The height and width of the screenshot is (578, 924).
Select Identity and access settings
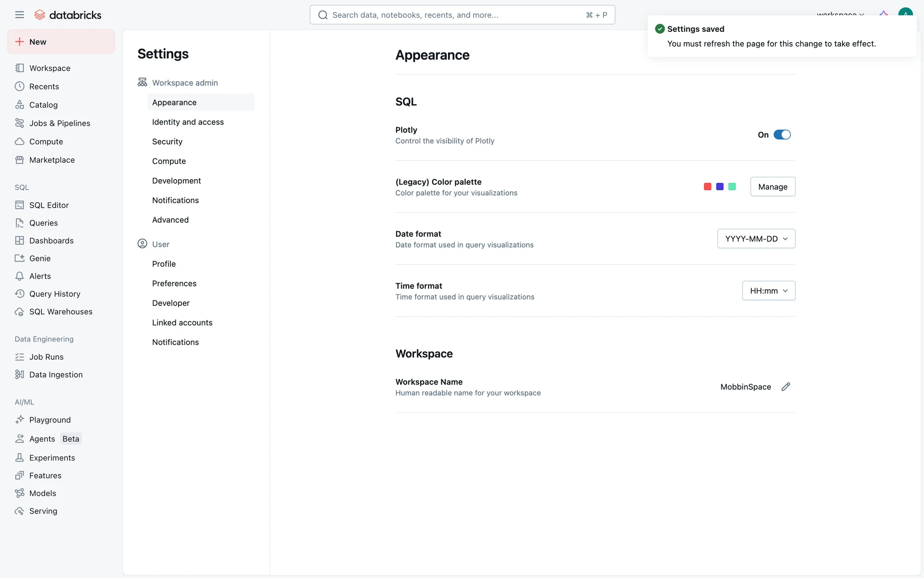(x=188, y=122)
